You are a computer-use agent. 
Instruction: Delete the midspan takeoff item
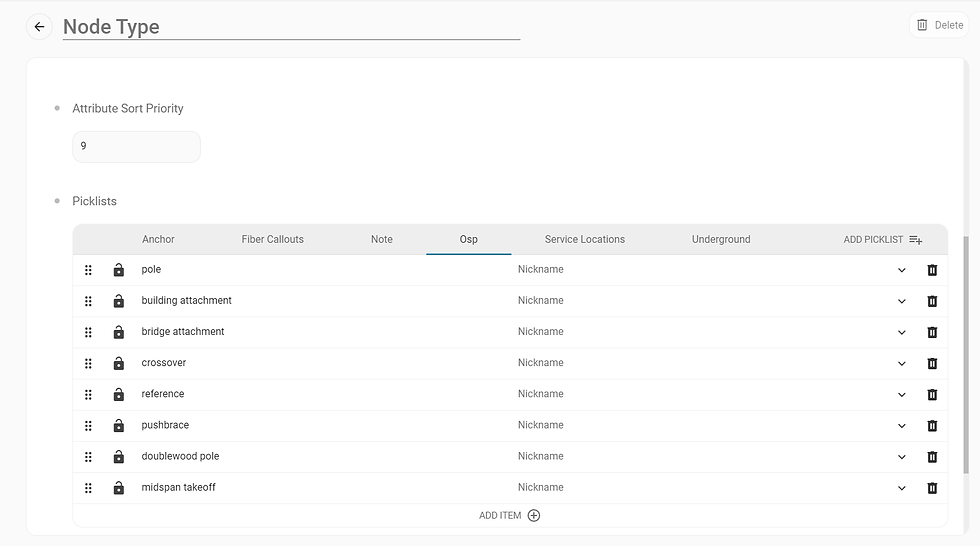(x=932, y=488)
